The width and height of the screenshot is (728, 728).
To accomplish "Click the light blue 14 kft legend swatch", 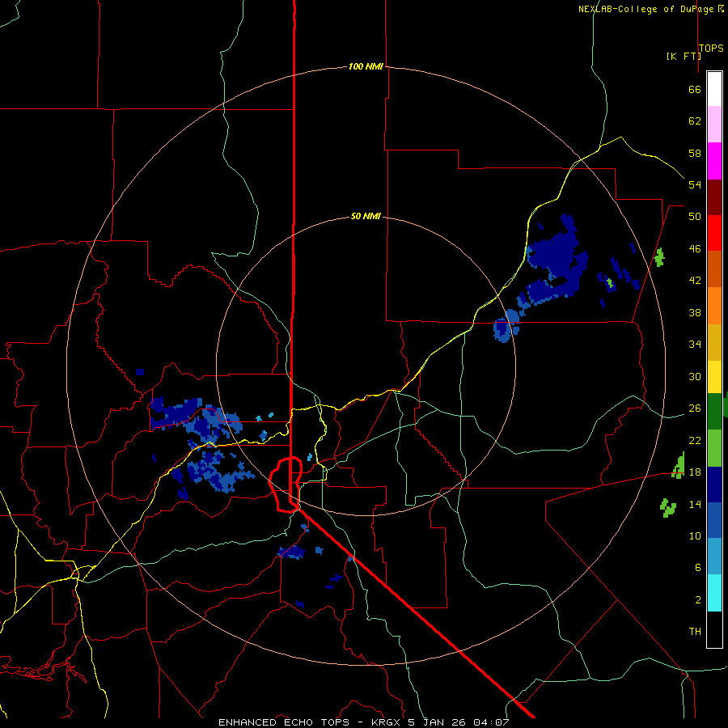I will click(714, 557).
